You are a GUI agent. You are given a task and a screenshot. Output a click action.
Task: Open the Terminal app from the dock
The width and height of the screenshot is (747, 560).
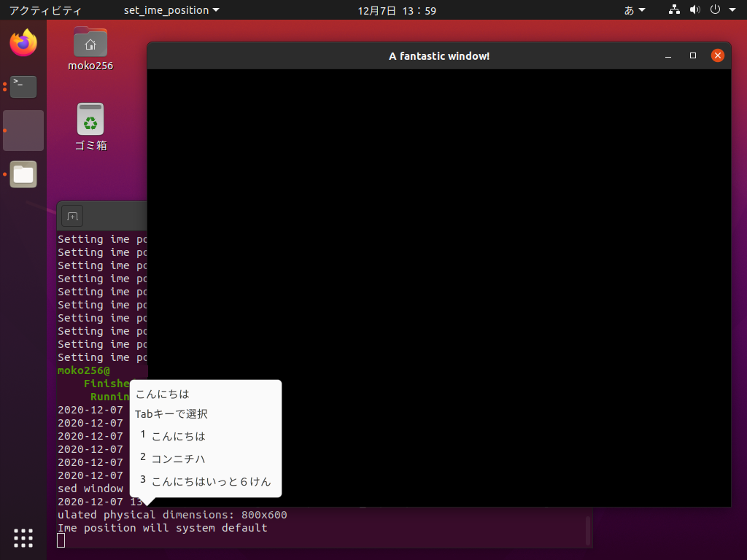(x=23, y=86)
